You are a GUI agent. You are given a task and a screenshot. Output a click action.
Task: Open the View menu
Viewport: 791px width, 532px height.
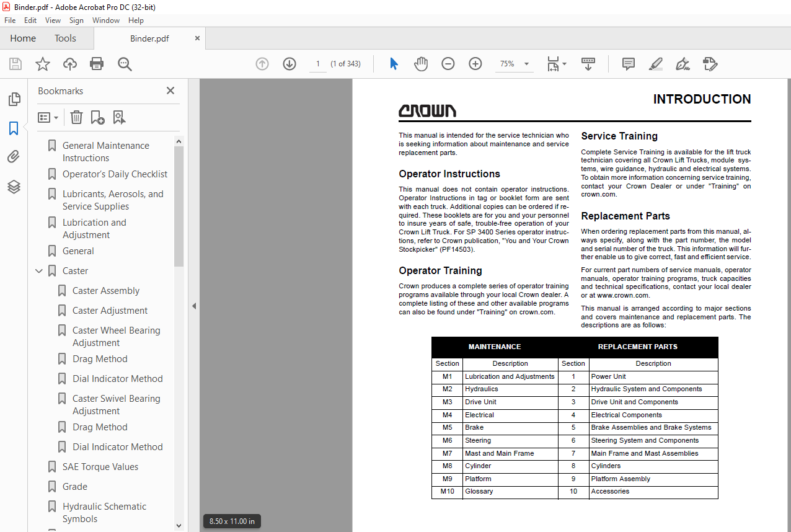(53, 20)
